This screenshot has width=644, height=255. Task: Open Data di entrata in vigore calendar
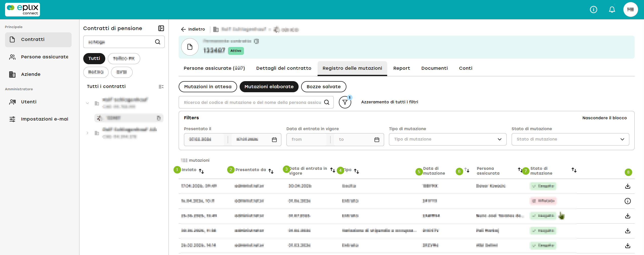(377, 140)
